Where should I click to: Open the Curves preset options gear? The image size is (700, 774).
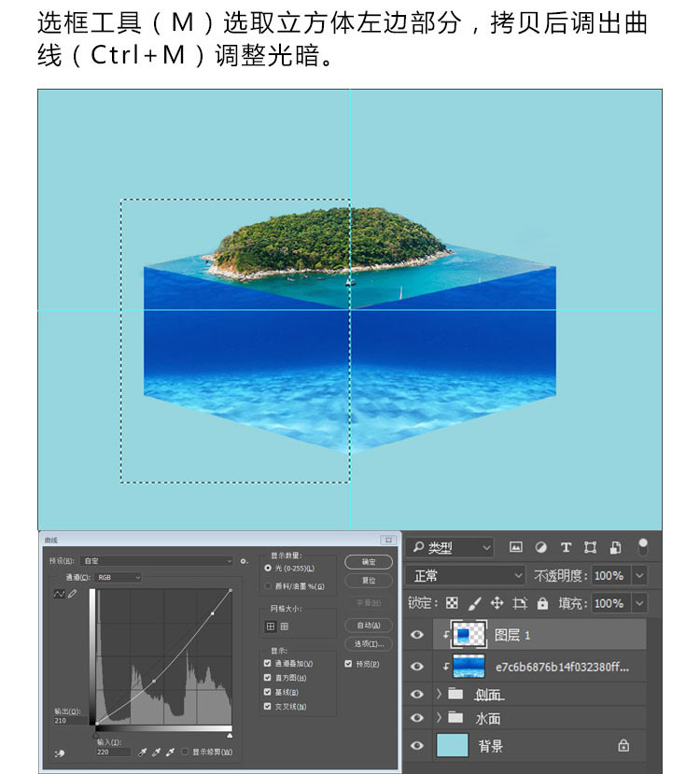coord(244,561)
